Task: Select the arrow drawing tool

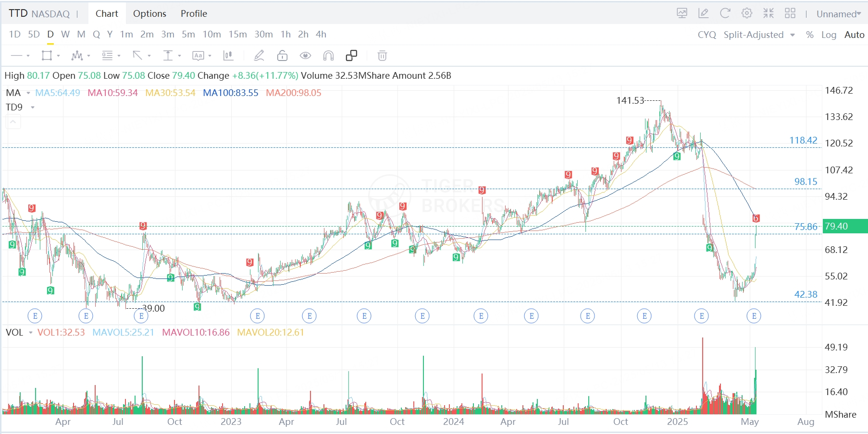Action: click(137, 56)
